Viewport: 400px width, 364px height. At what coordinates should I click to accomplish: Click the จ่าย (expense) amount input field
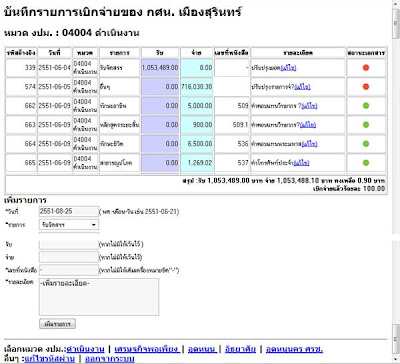69,257
